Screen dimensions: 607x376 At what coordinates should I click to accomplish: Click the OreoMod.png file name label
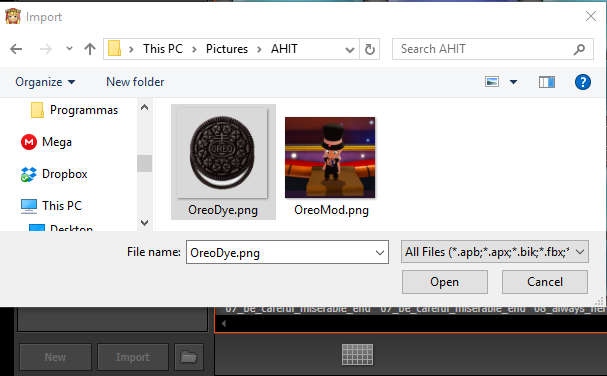[x=331, y=210]
